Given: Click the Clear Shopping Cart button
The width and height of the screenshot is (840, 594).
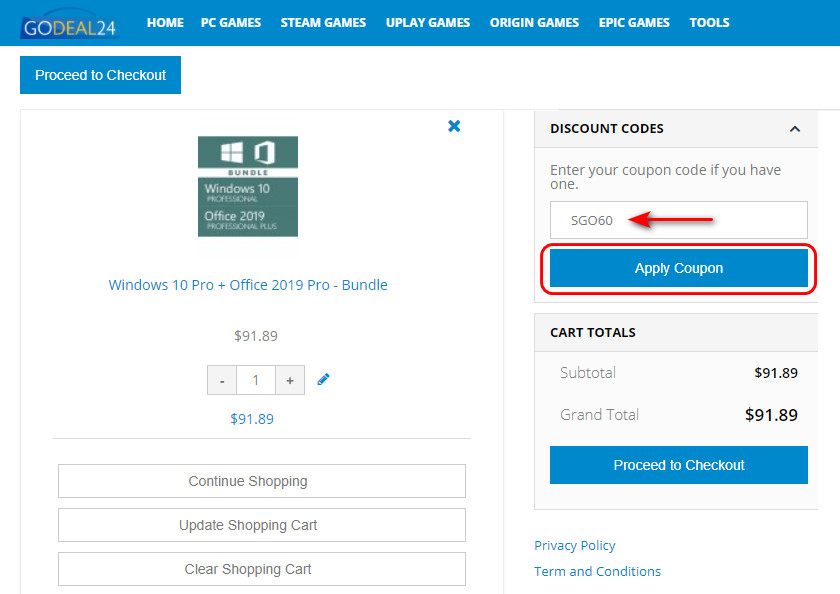Looking at the screenshot, I should 262,569.
